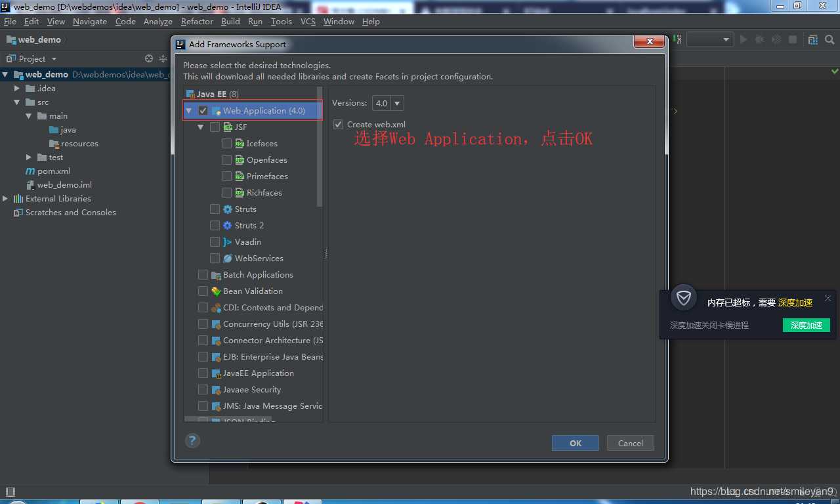Check the Struts 2 checkbox
Viewport: 840px width, 504px height.
pyautogui.click(x=215, y=226)
